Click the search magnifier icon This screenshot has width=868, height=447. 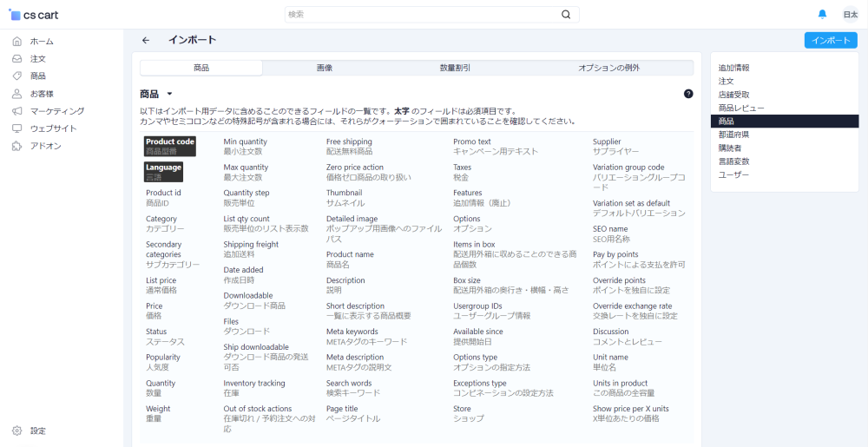coord(566,15)
